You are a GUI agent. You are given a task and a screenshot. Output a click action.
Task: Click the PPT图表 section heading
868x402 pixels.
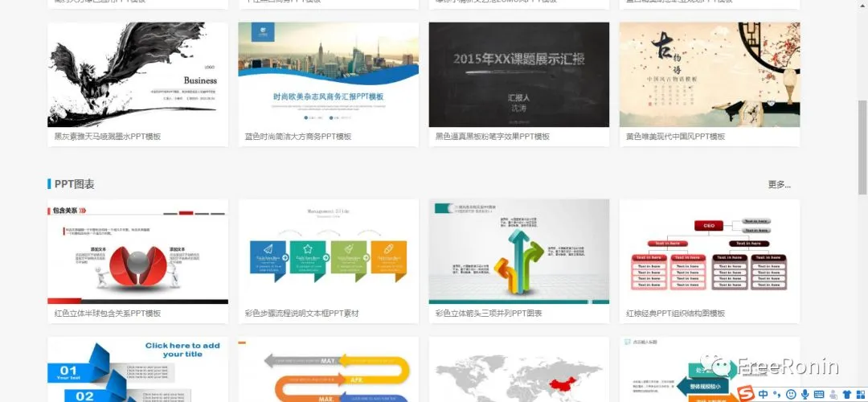74,184
